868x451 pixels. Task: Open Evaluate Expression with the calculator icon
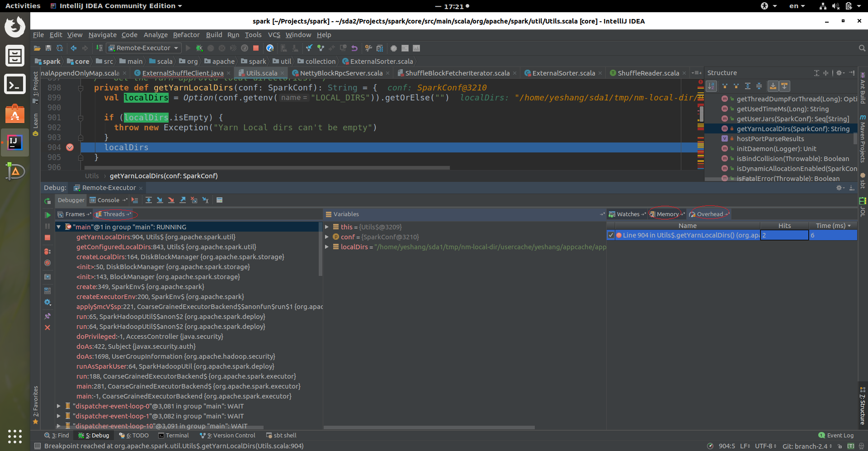coord(220,199)
